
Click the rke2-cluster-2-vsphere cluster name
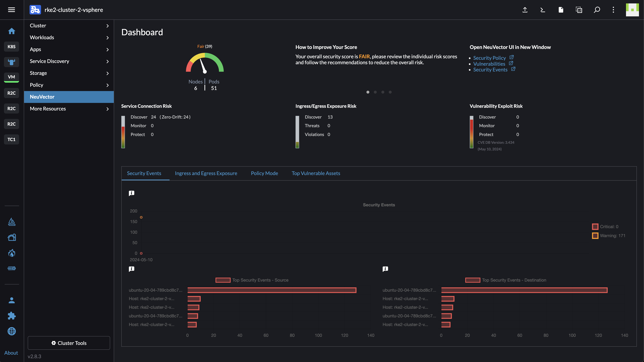pyautogui.click(x=74, y=10)
